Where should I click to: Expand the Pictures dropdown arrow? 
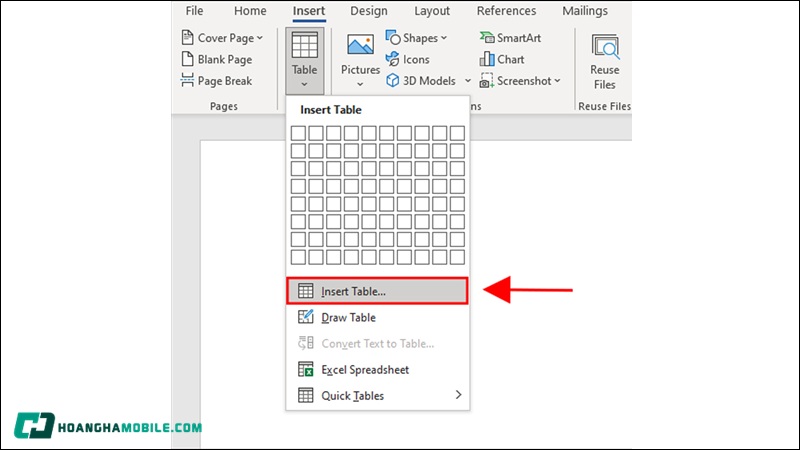pos(360,84)
